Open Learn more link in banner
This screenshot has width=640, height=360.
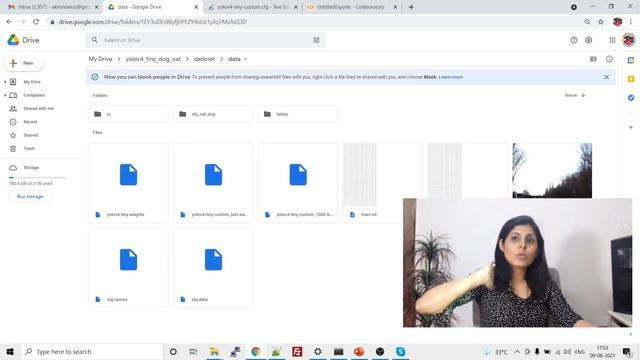pyautogui.click(x=451, y=77)
